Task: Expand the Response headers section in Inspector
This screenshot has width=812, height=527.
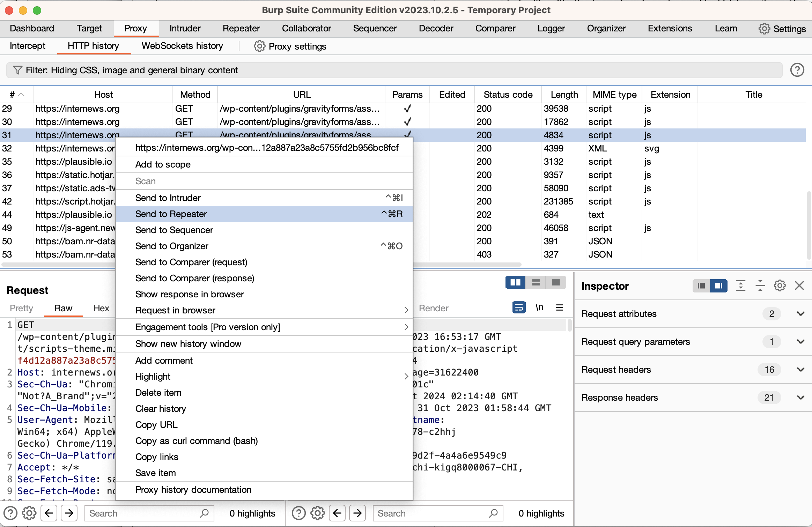Action: [x=800, y=398]
